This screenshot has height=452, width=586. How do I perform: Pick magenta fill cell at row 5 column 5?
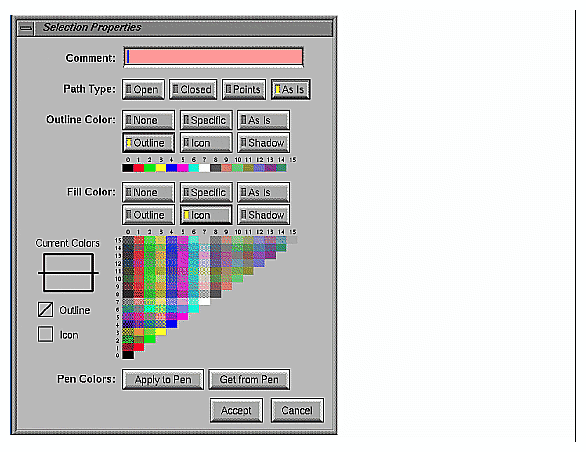click(x=183, y=317)
